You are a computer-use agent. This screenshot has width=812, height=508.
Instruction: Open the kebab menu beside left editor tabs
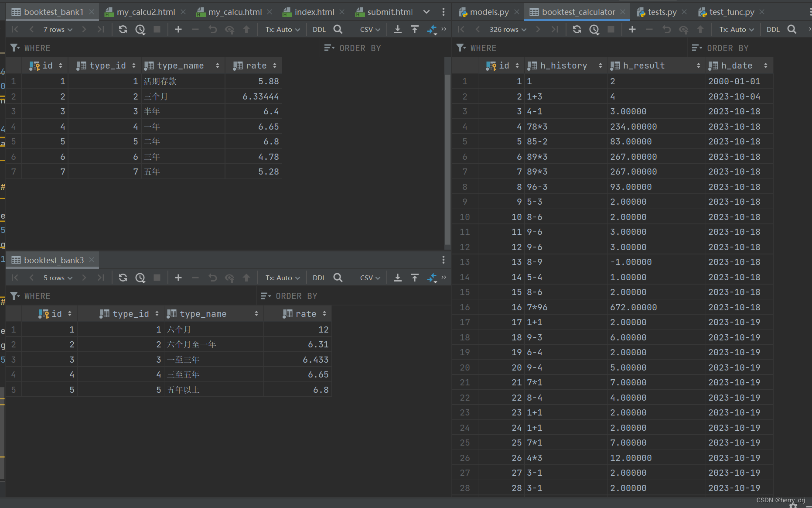pos(444,12)
